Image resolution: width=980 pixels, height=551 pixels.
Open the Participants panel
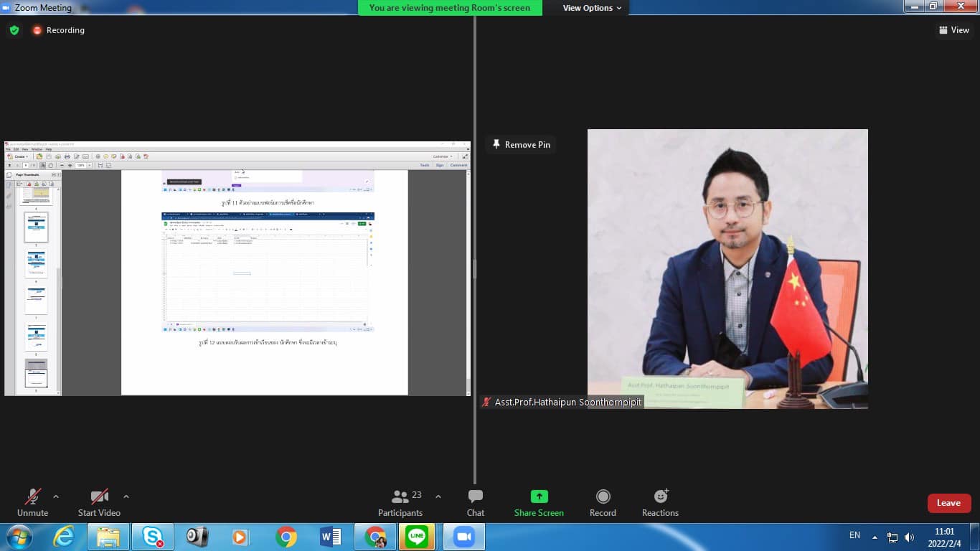[x=400, y=502]
